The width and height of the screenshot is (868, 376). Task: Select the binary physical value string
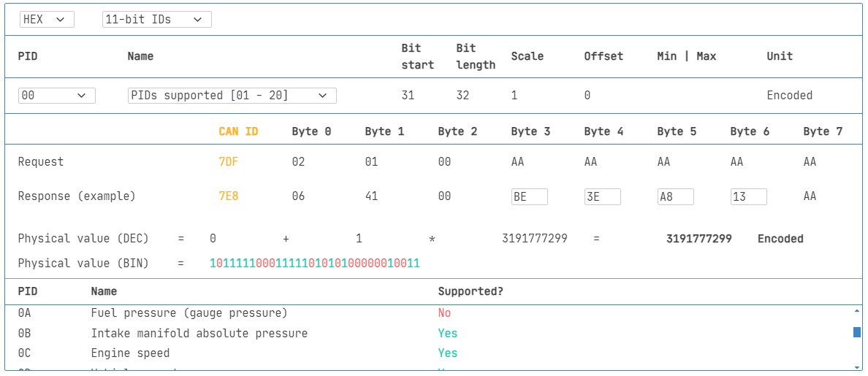click(x=315, y=264)
